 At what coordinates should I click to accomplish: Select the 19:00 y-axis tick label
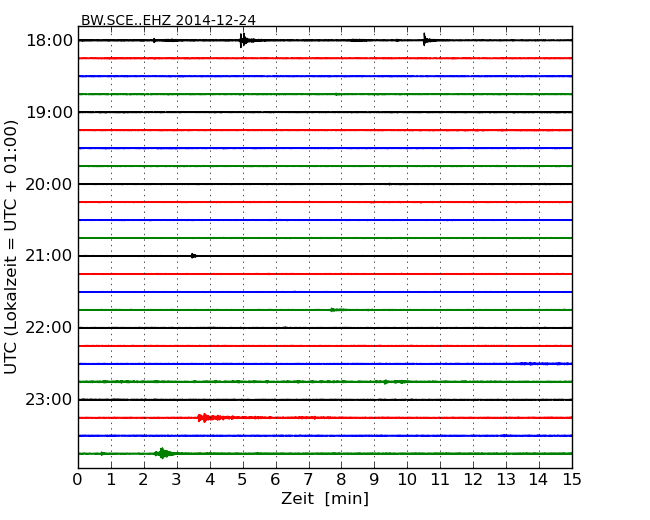click(x=49, y=112)
